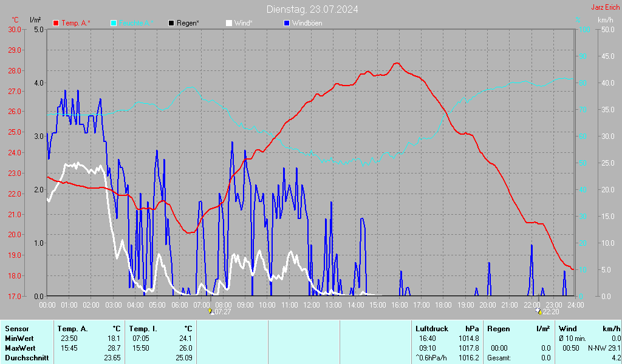Click the Temp. I. maximum time '15:50'
Viewport: 622px width, 364px height.
(x=141, y=348)
